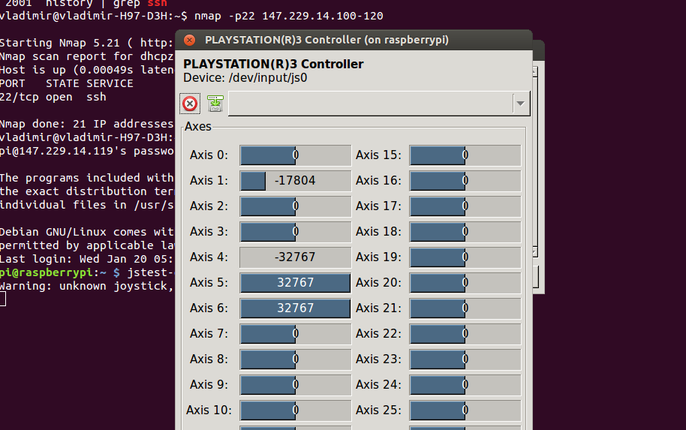Image resolution: width=686 pixels, height=430 pixels.
Task: Click the Axis 16 progress bar
Action: 465,180
